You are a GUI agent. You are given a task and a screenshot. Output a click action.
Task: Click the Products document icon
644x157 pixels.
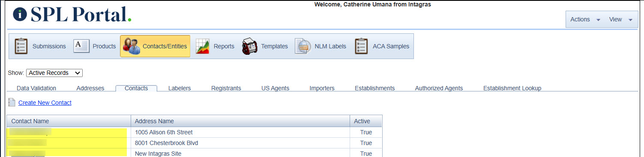pos(81,46)
